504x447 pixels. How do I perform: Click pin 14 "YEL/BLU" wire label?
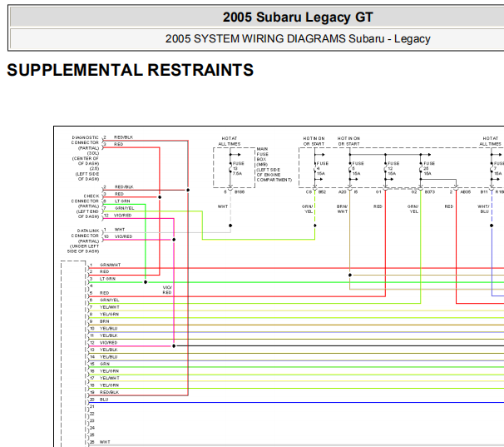tap(108, 357)
